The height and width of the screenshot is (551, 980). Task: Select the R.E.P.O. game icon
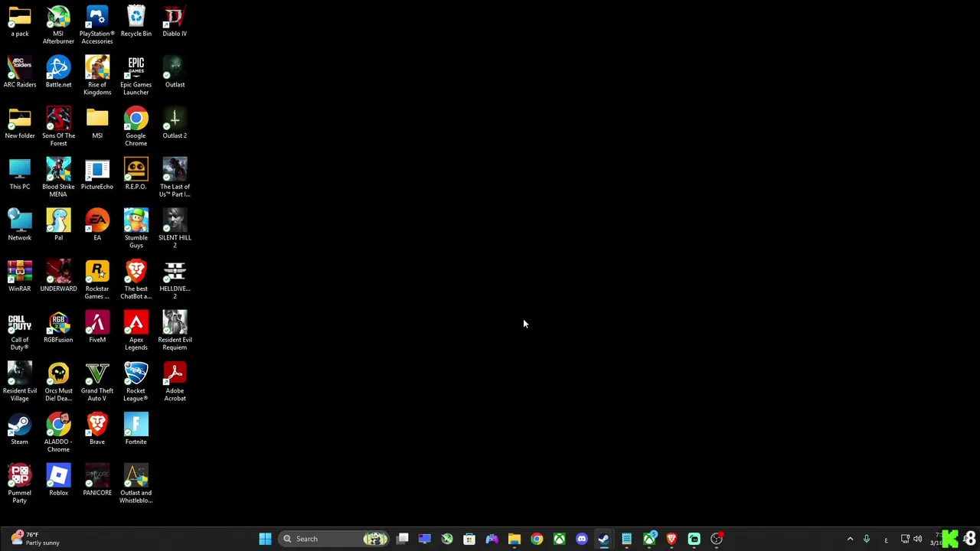point(136,174)
